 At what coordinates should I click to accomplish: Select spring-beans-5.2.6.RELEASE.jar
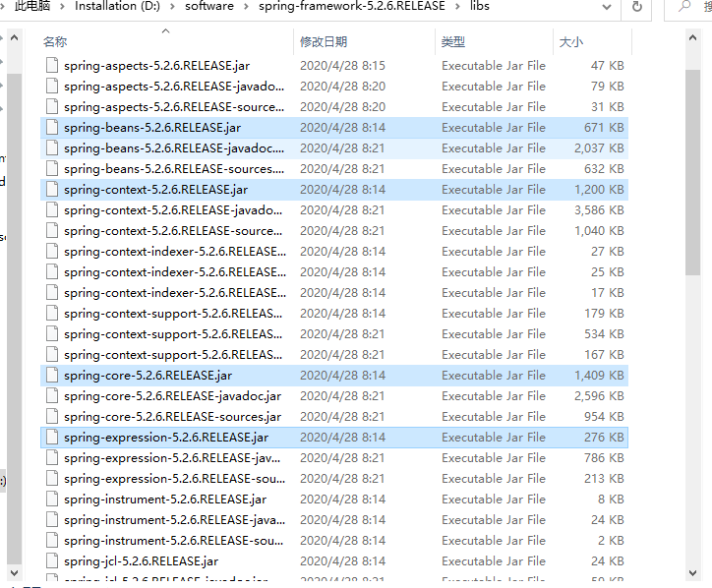click(334, 128)
